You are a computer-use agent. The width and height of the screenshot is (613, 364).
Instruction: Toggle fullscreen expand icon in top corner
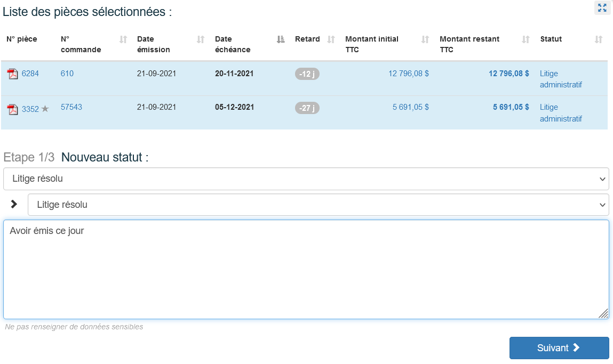pos(602,7)
